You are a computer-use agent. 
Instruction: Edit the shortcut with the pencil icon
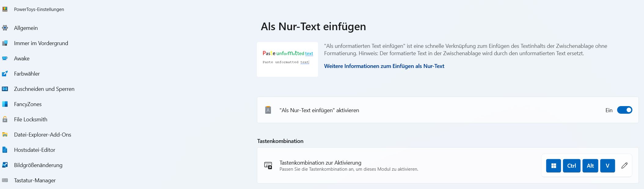click(x=624, y=166)
